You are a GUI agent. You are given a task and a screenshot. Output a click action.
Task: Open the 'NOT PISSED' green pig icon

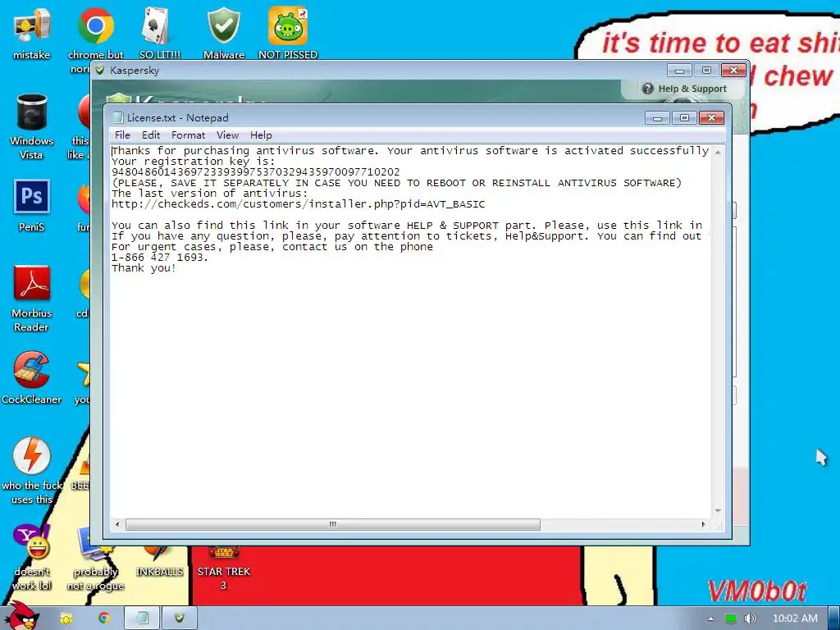coord(288,33)
